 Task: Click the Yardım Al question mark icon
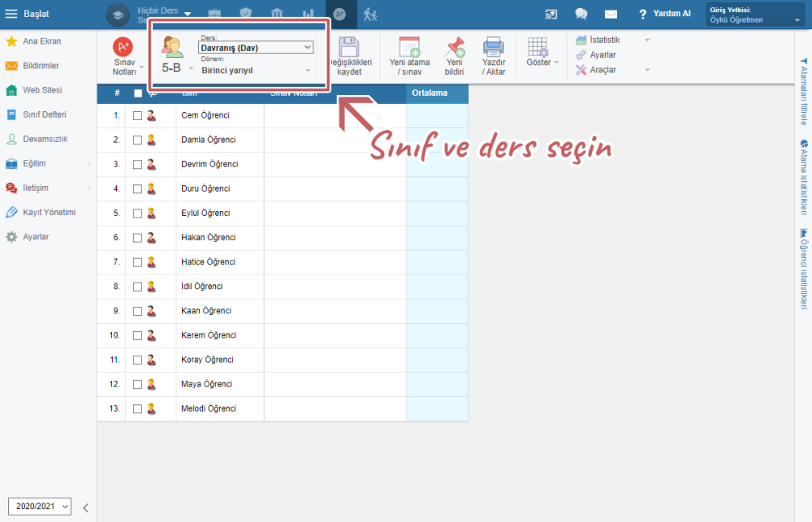coord(642,15)
